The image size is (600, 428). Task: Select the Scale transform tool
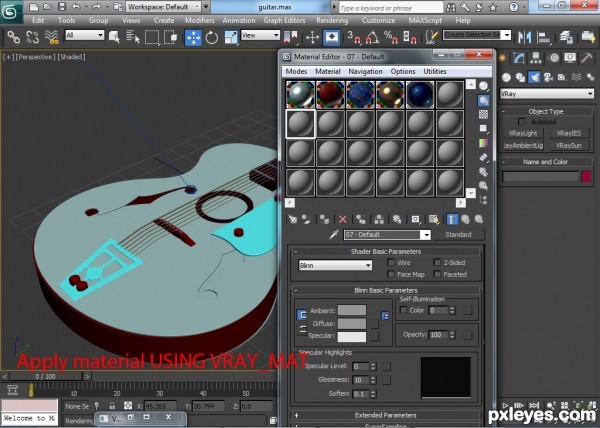click(x=231, y=37)
